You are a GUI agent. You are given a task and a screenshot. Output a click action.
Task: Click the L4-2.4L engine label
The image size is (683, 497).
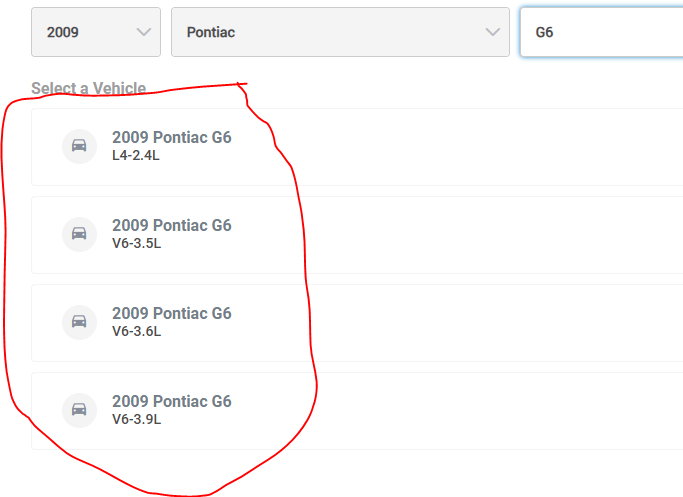click(136, 155)
